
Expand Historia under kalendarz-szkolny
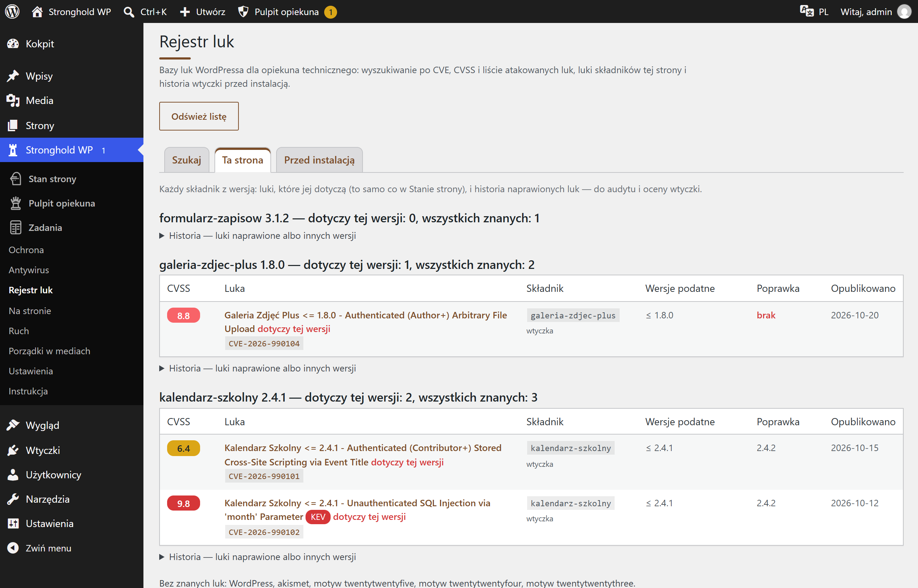(258, 557)
